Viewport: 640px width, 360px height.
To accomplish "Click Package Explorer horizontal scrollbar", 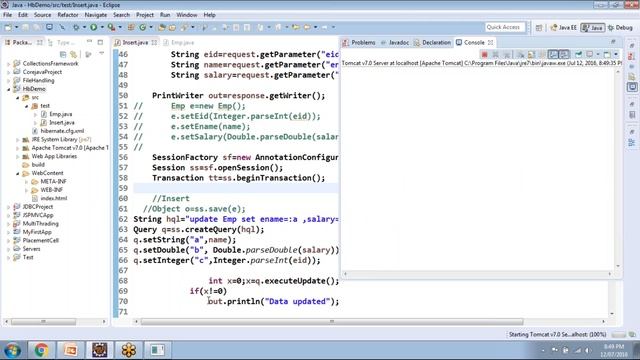I will (x=43, y=322).
